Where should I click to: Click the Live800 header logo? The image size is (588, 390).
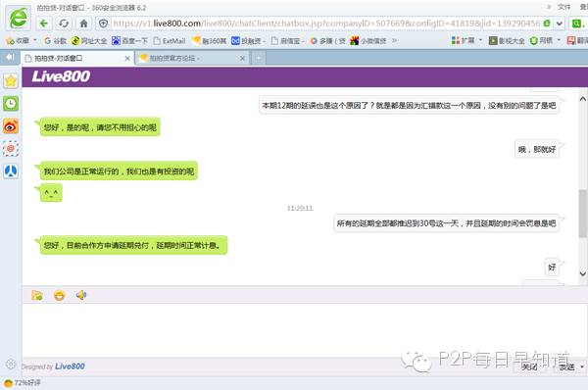(61, 76)
